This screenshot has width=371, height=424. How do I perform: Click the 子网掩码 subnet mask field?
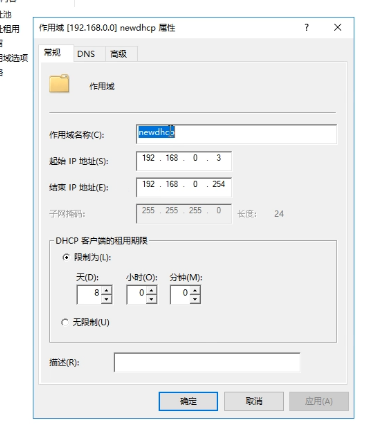point(184,213)
